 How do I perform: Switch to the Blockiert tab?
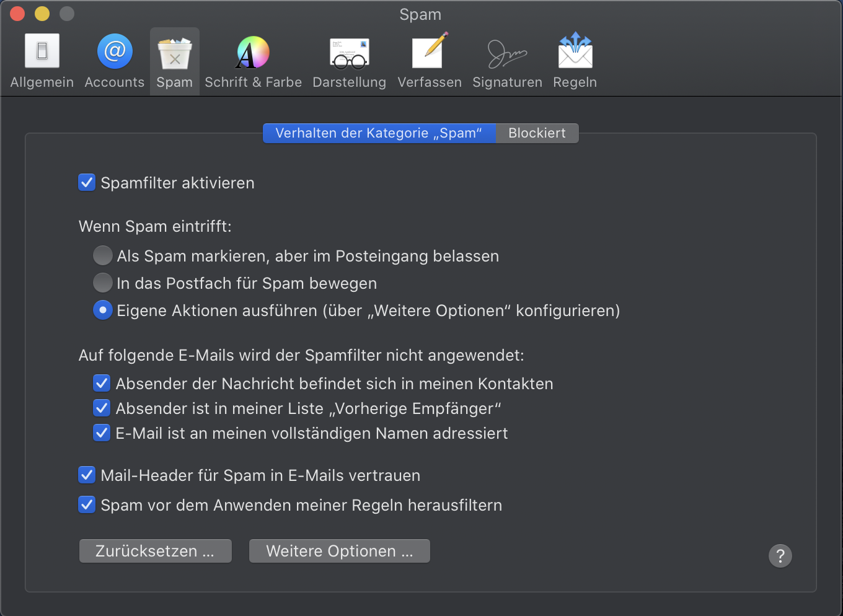click(x=537, y=133)
